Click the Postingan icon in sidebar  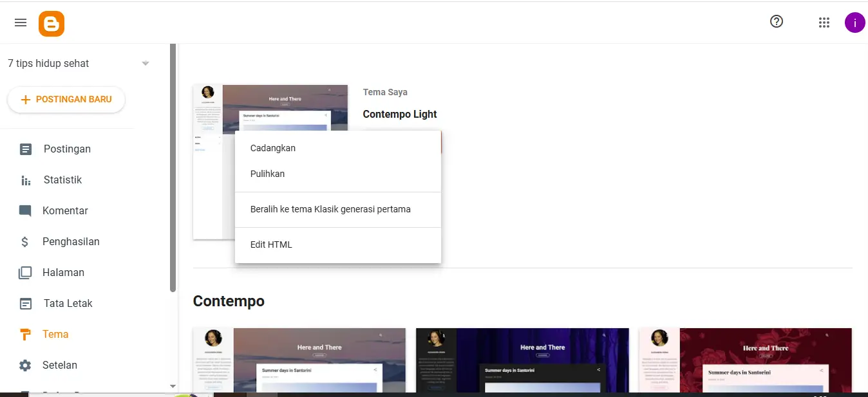pyautogui.click(x=26, y=149)
